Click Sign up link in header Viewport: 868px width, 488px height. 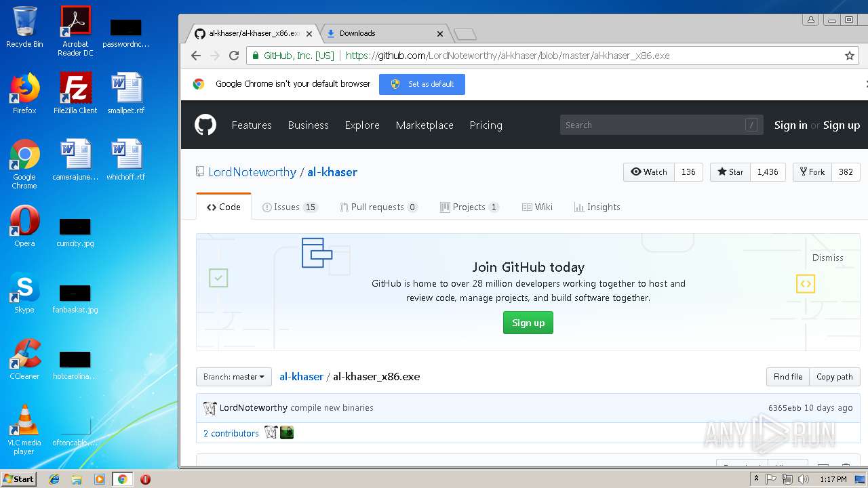click(x=842, y=125)
